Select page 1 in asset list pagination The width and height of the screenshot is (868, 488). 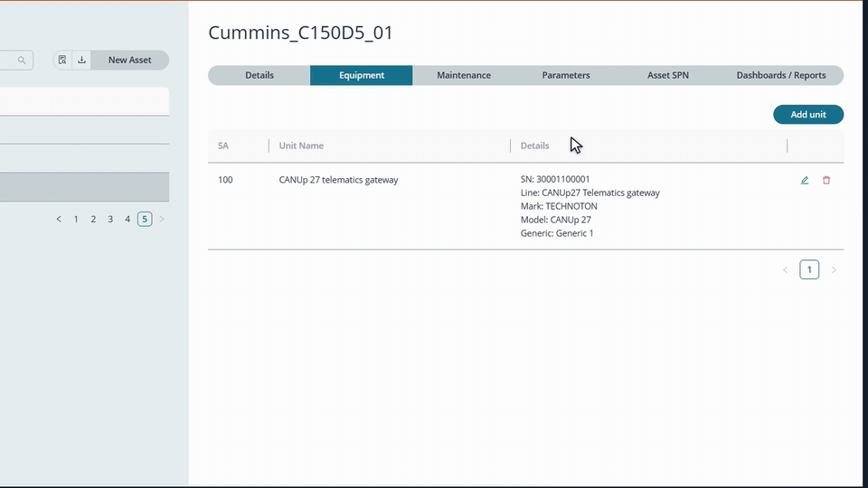click(76, 219)
